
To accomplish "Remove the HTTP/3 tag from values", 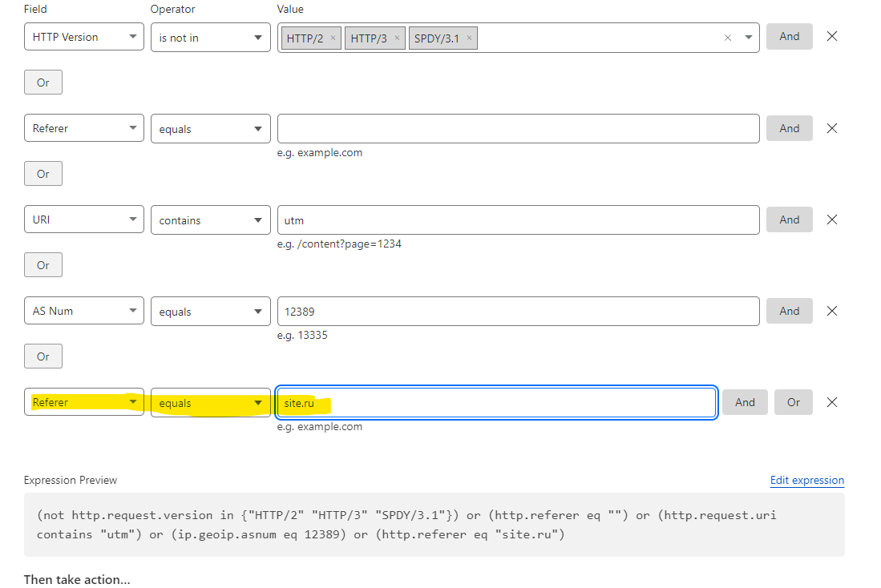I will (x=397, y=38).
